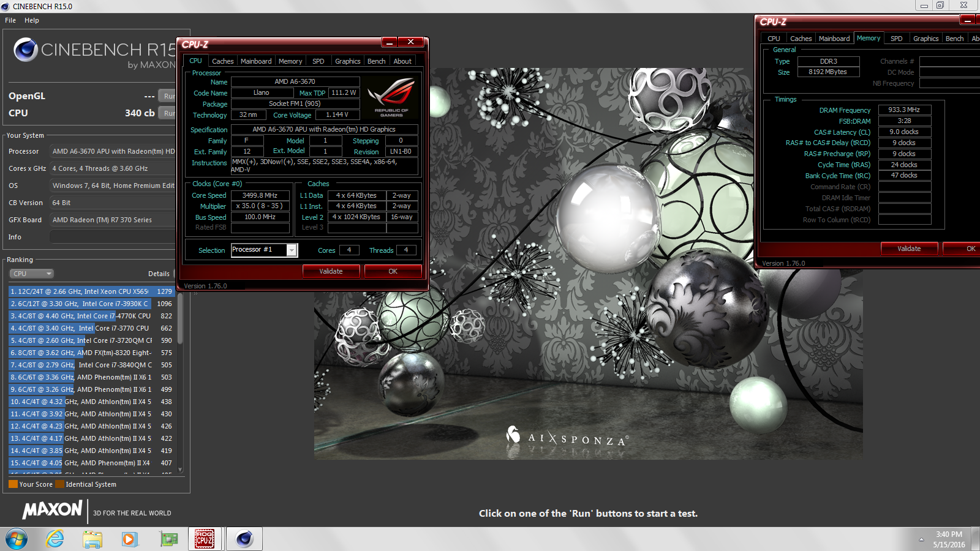This screenshot has height=551, width=980.
Task: Select the Athlon II X4 ranking entry 438
Action: [x=92, y=402]
